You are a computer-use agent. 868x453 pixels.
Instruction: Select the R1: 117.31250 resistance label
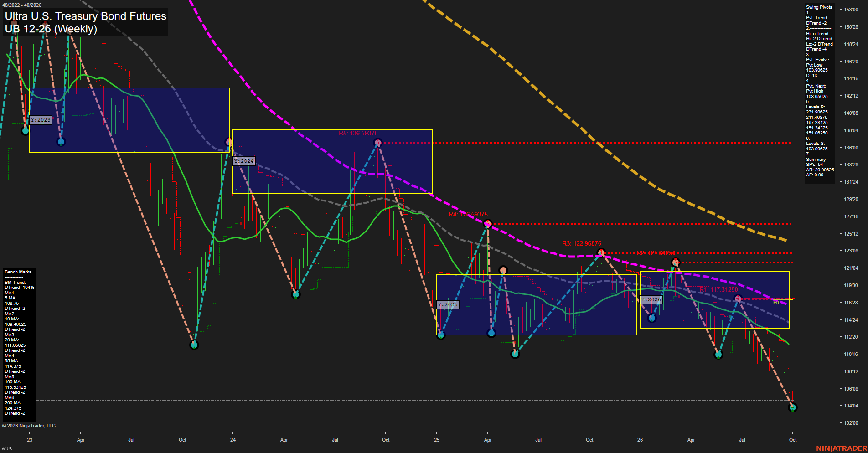click(x=718, y=289)
